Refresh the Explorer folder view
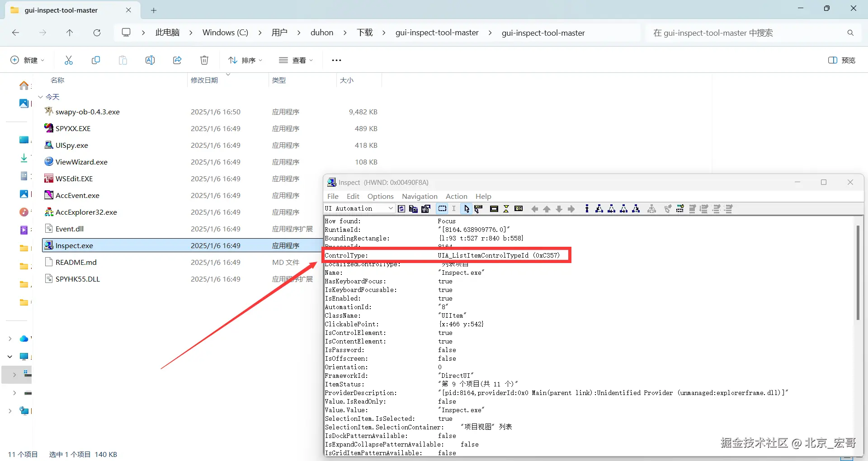 [x=97, y=33]
